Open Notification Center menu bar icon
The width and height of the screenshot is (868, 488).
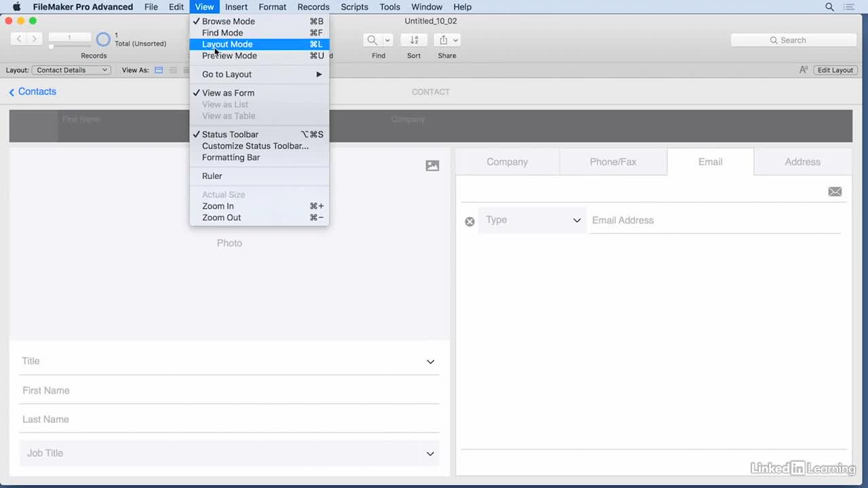tap(849, 7)
